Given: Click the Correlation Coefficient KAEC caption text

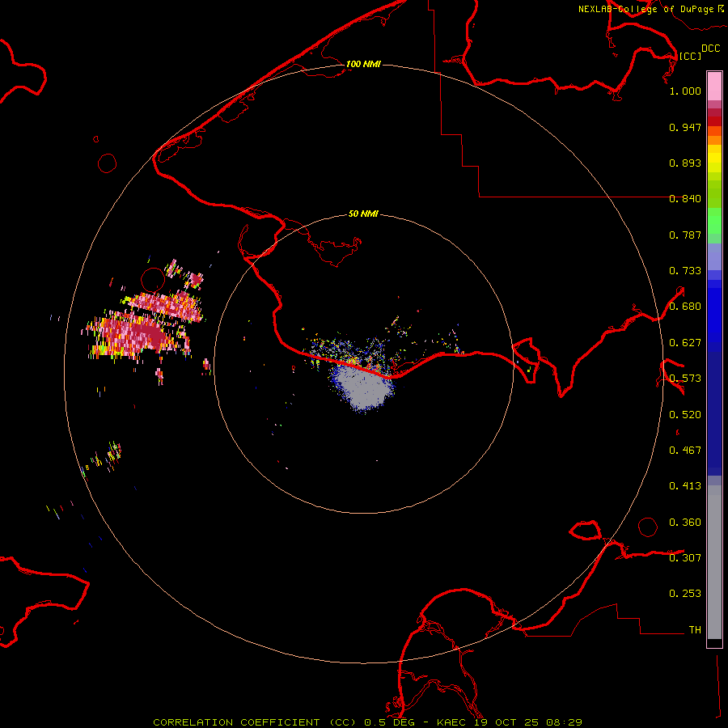Looking at the screenshot, I should 367,722.
